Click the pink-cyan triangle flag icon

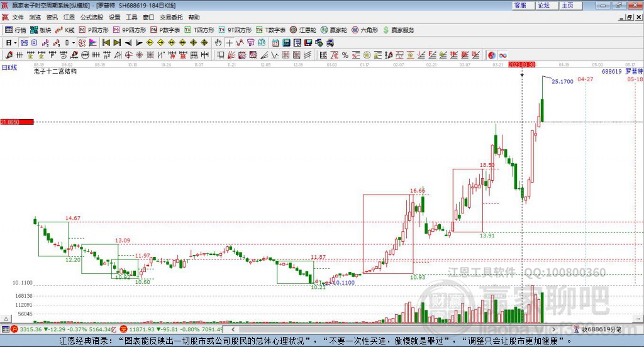93,43
